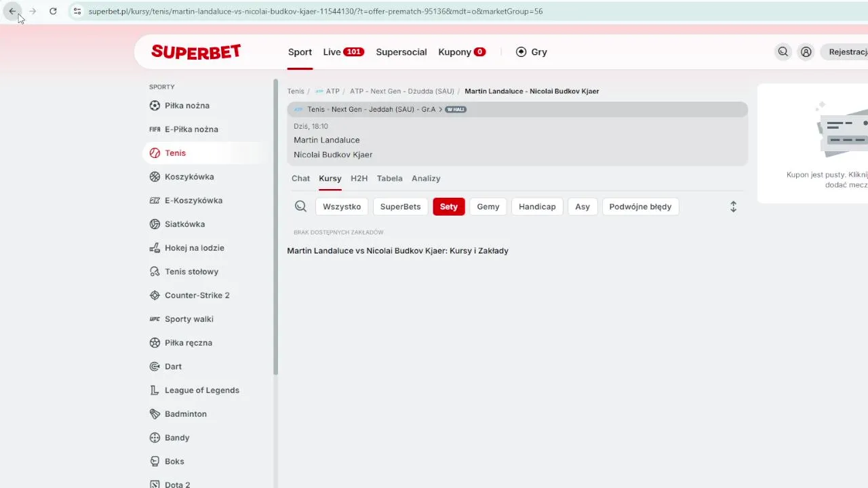Click player name Nicolai Budkov Kjaer
868x488 pixels.
tap(333, 155)
